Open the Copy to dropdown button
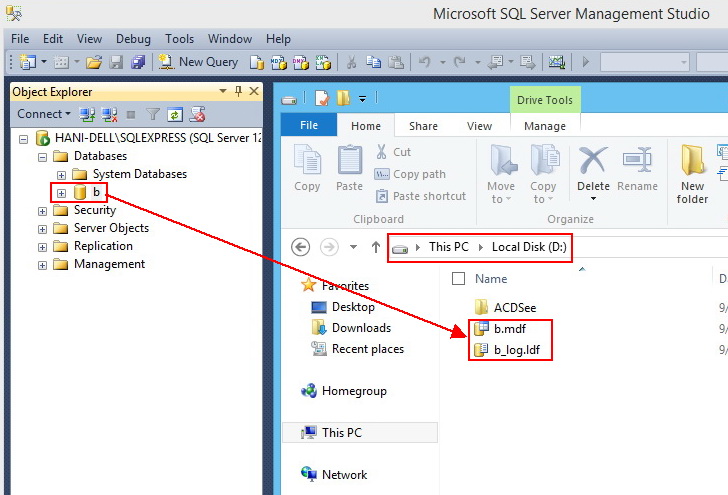Image resolution: width=728 pixels, height=495 pixels. (543, 174)
